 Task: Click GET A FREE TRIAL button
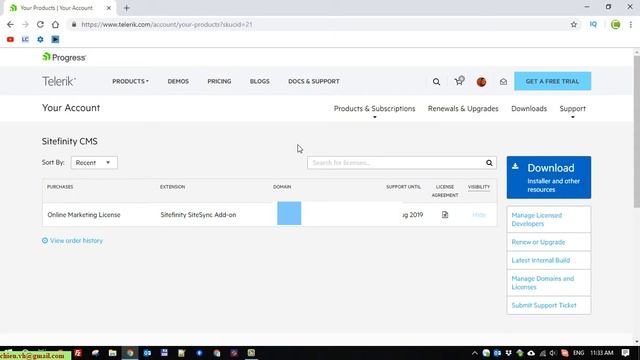[x=552, y=81]
